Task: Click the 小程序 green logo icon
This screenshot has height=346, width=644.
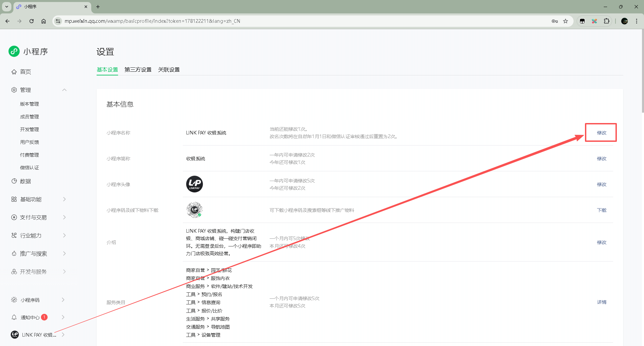Action: (x=14, y=51)
